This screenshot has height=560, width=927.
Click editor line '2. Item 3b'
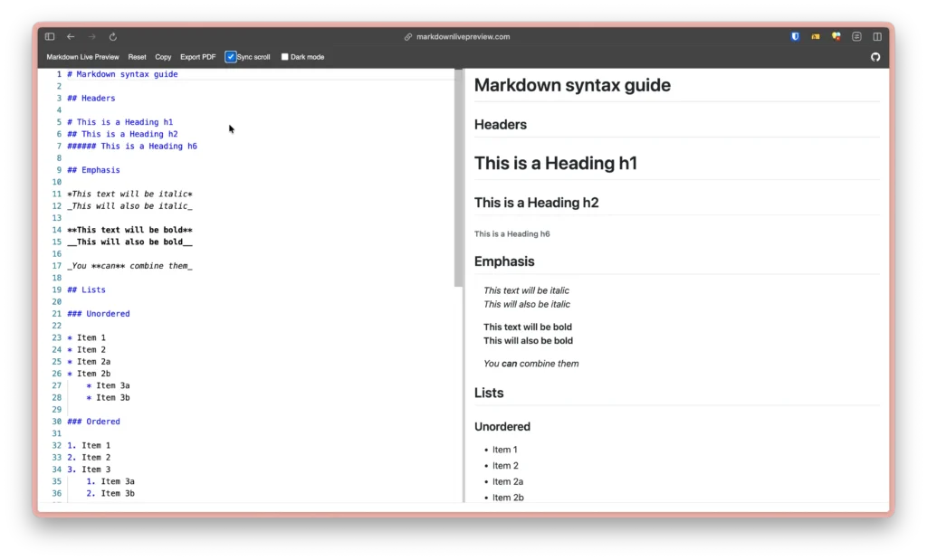[110, 493]
